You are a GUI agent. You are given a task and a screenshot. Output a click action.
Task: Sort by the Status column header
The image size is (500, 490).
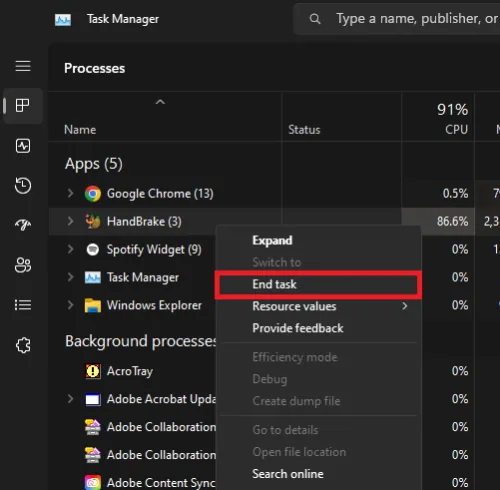(304, 130)
